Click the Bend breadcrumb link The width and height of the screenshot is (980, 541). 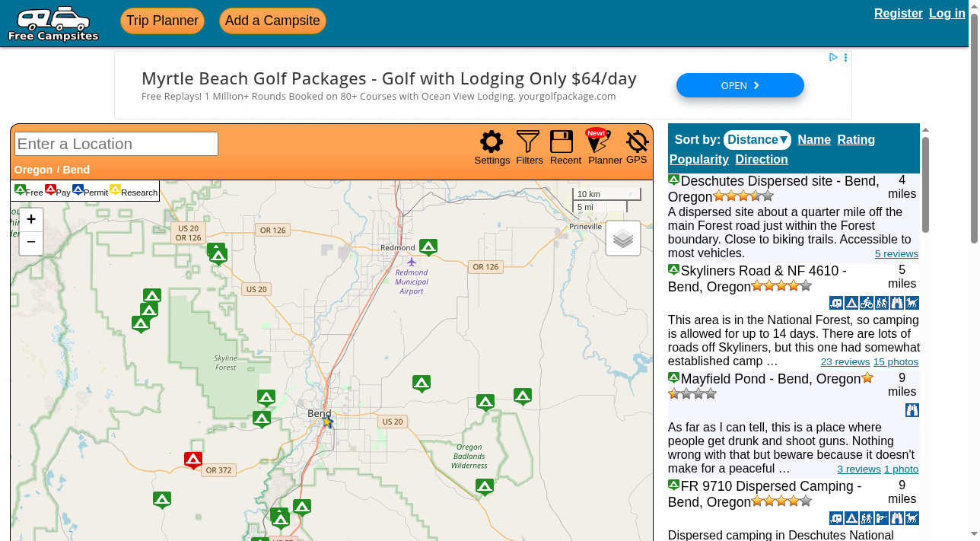coord(76,170)
